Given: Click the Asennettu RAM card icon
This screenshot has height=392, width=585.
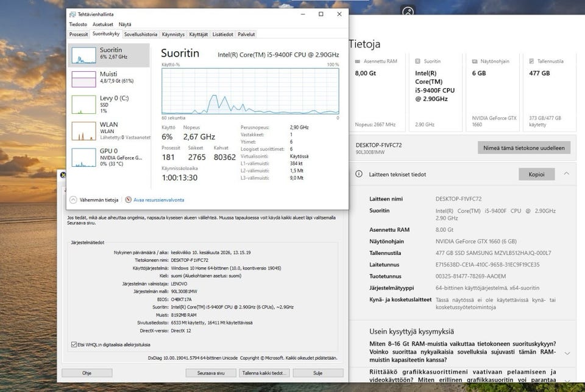Looking at the screenshot, I should coord(358,61).
